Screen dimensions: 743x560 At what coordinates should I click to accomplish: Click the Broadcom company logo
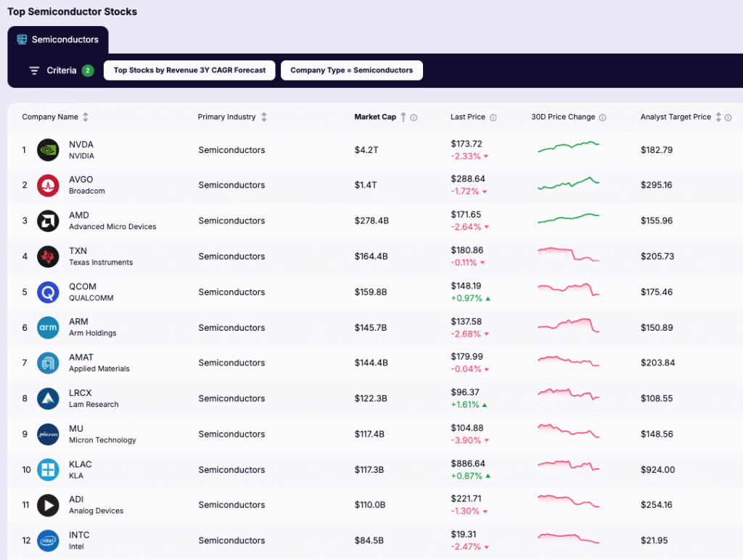[x=48, y=185]
